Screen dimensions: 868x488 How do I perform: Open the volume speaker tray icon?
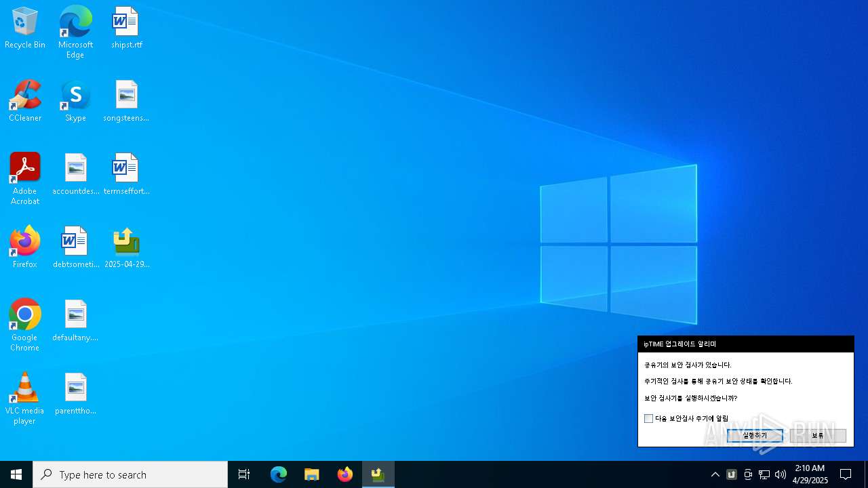tap(781, 474)
